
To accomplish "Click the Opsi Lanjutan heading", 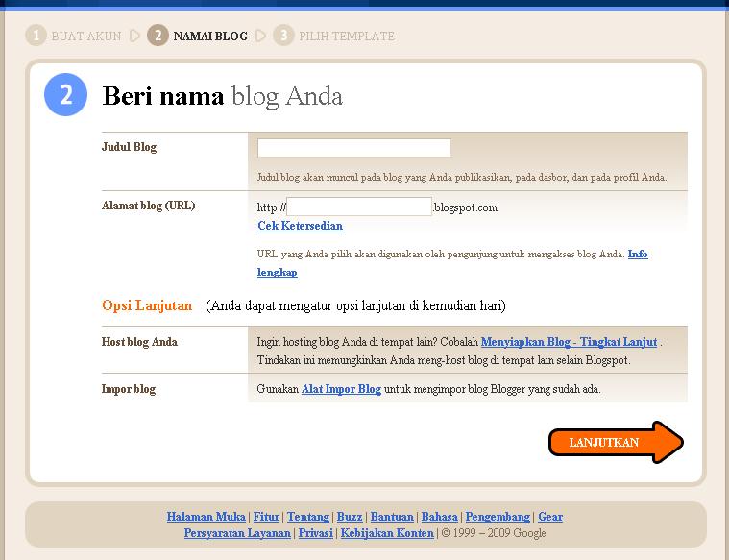I will [147, 305].
